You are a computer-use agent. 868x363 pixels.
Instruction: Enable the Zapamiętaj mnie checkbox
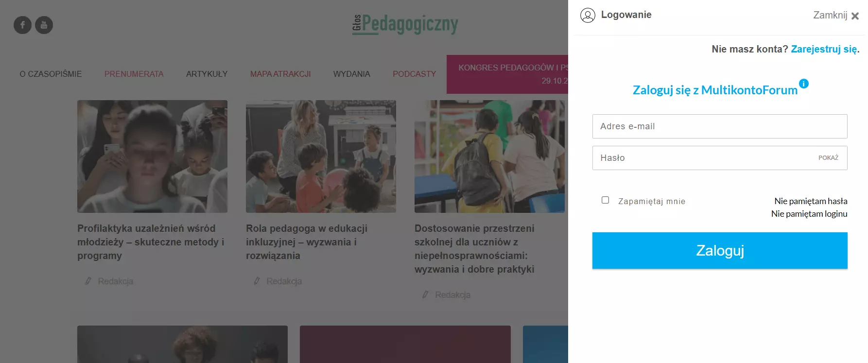point(605,200)
